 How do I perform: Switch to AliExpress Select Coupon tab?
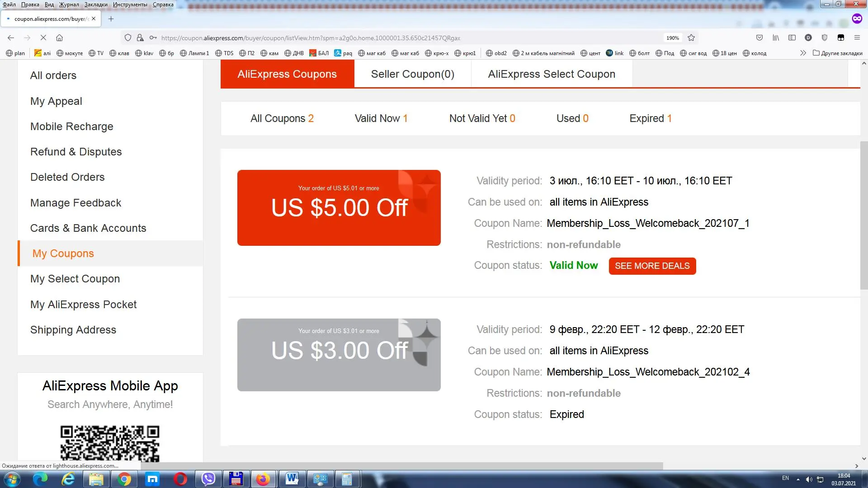point(552,74)
